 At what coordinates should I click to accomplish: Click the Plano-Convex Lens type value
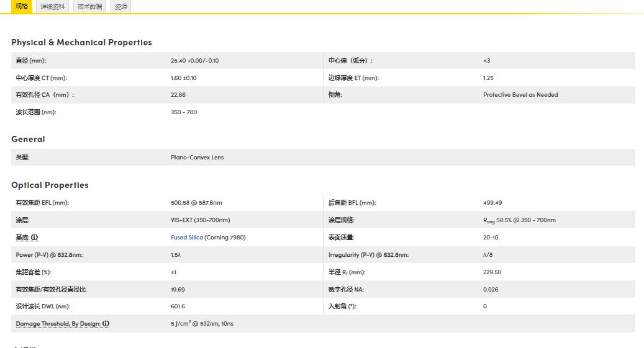pyautogui.click(x=197, y=158)
